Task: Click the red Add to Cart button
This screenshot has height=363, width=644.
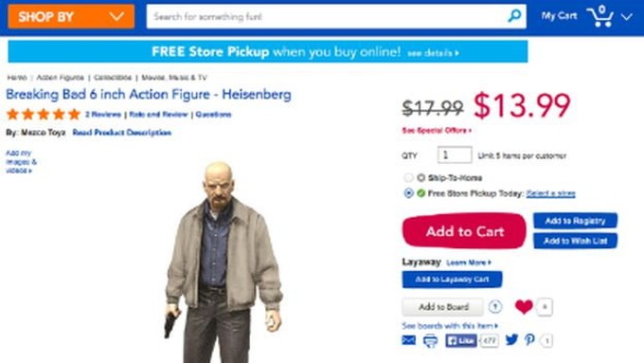Action: pos(464,231)
